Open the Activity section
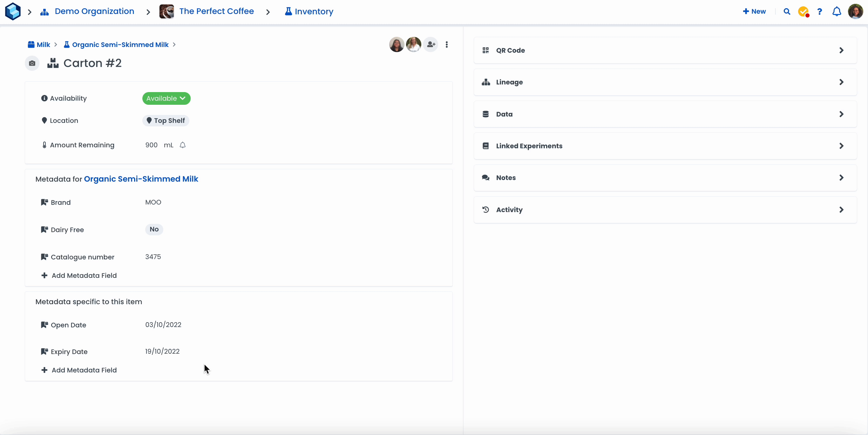 pos(665,210)
